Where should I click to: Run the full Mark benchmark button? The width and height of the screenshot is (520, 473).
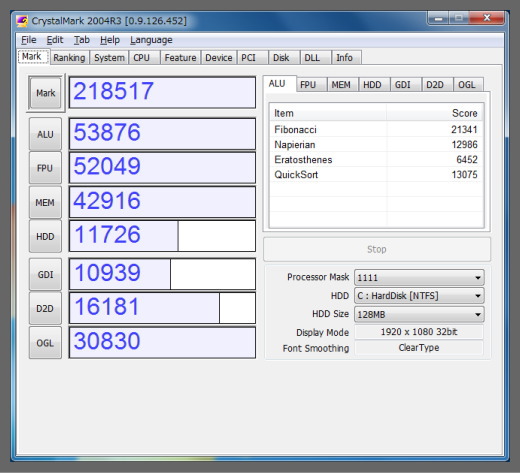[45, 93]
